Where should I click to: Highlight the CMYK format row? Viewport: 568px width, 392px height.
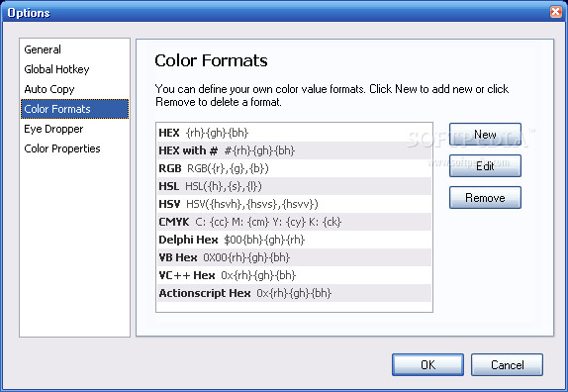click(294, 222)
